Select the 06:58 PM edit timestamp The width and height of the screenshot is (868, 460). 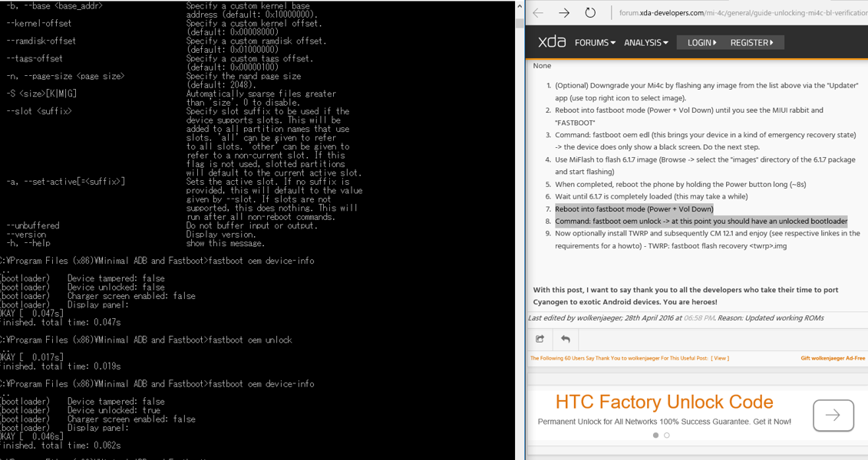tap(699, 318)
